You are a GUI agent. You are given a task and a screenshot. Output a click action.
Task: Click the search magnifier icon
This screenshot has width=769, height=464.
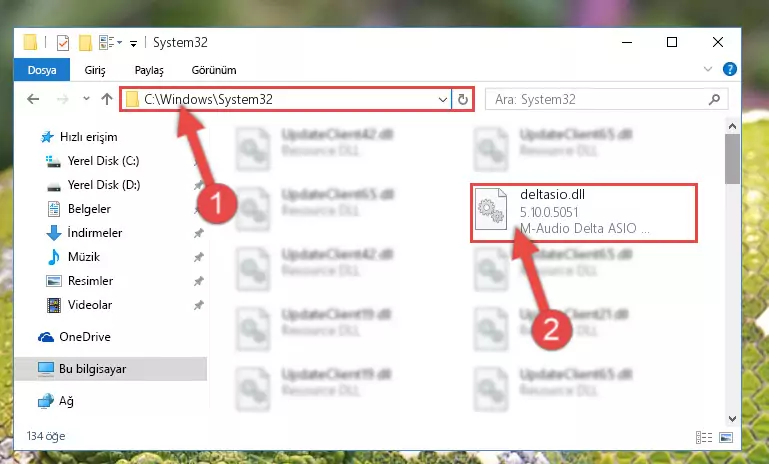[714, 100]
